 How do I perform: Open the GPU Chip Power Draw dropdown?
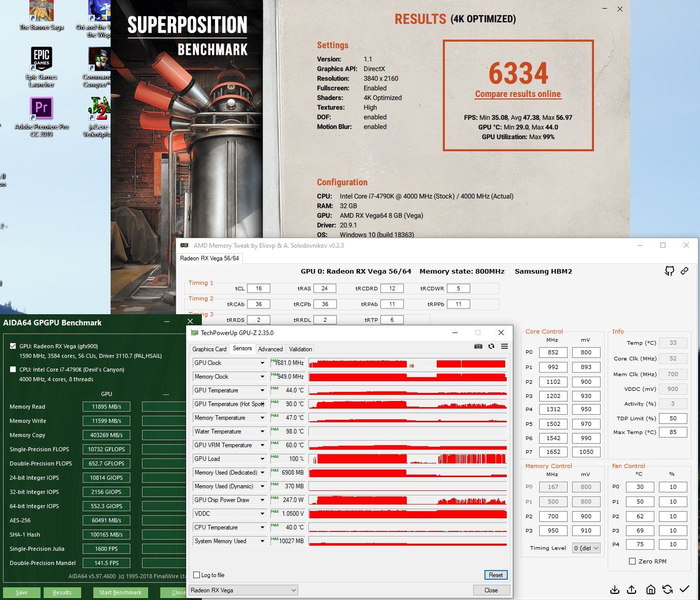[262, 500]
